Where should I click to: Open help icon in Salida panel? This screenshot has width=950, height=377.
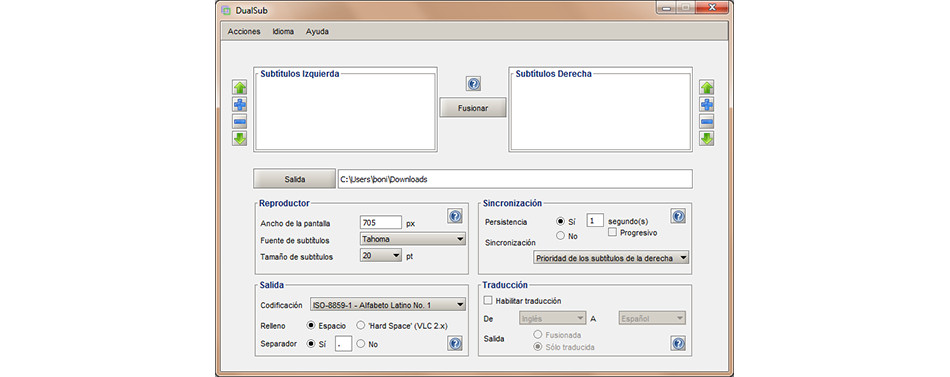(455, 344)
